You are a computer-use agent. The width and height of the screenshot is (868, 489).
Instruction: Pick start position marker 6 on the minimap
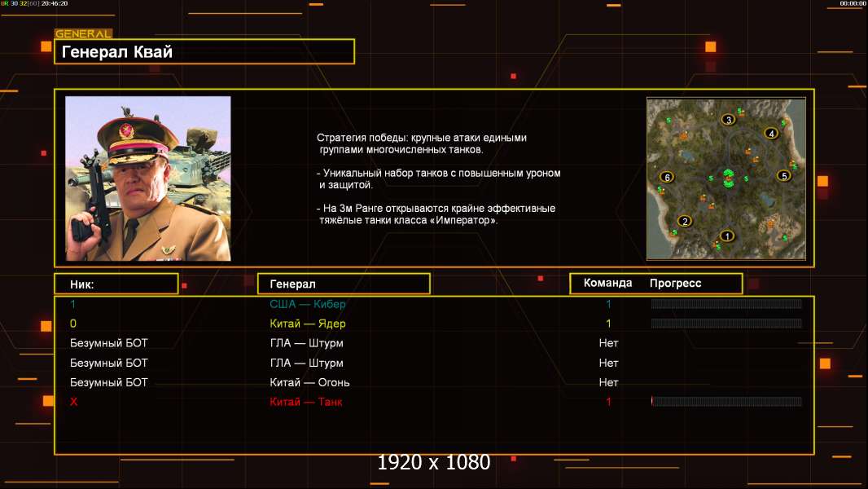(x=667, y=177)
